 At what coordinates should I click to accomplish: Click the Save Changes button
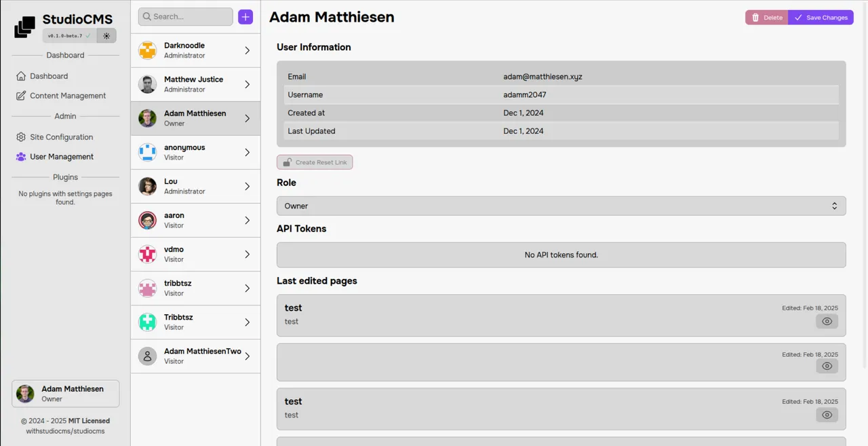(x=821, y=17)
